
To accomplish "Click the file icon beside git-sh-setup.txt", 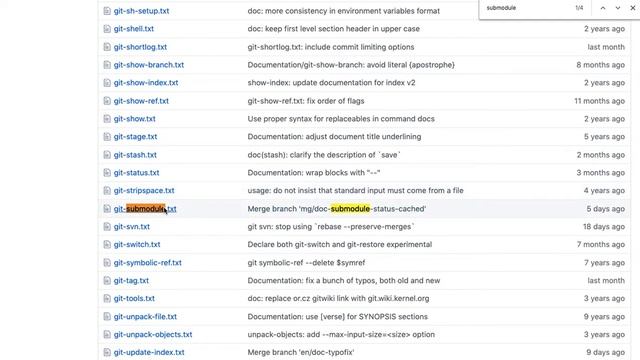I will (x=107, y=11).
